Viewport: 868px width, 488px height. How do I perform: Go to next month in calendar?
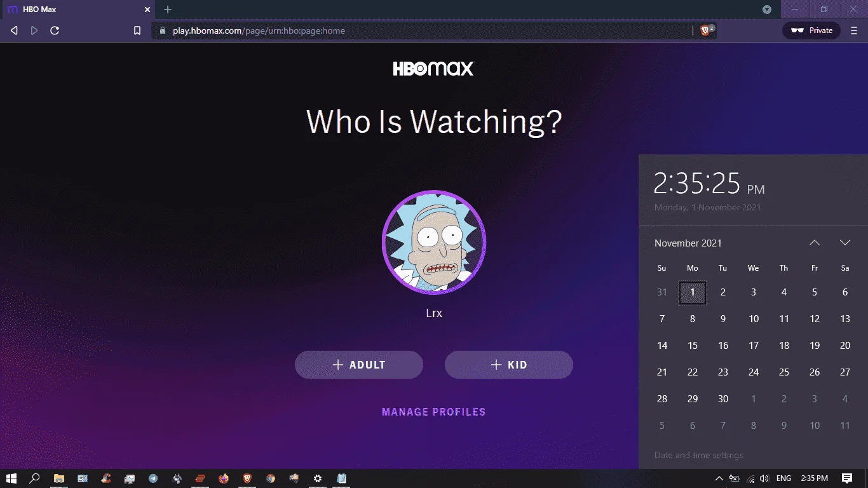pos(845,243)
